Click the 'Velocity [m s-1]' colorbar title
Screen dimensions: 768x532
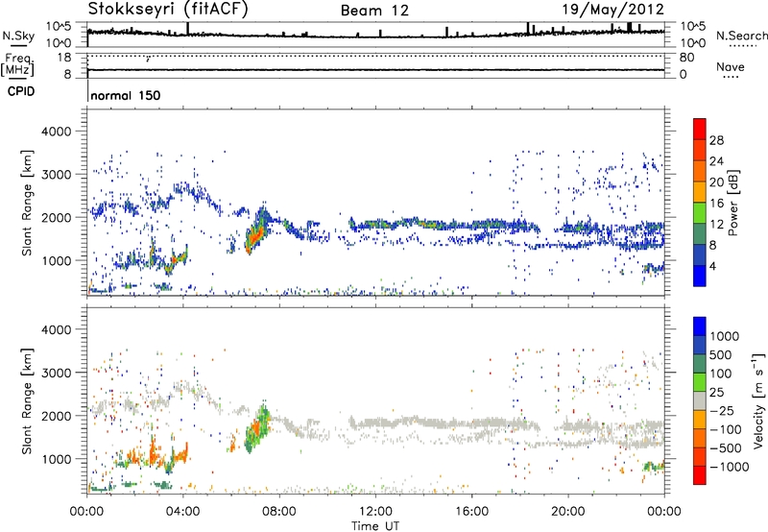(x=758, y=400)
